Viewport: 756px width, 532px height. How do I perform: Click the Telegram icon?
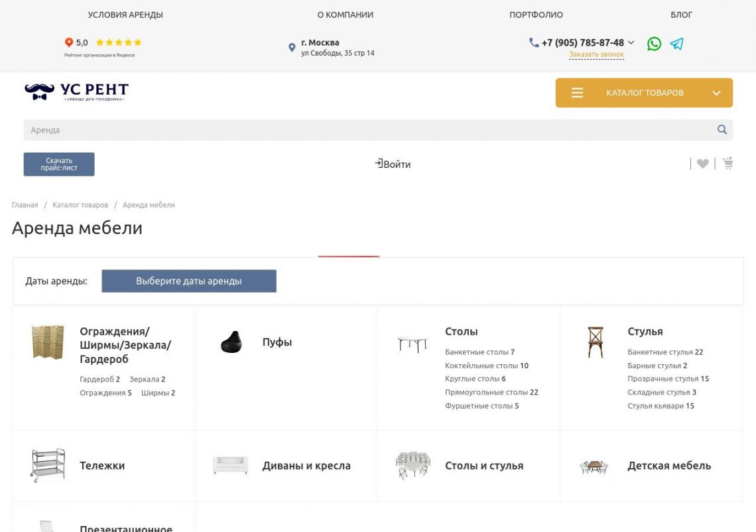(x=676, y=44)
